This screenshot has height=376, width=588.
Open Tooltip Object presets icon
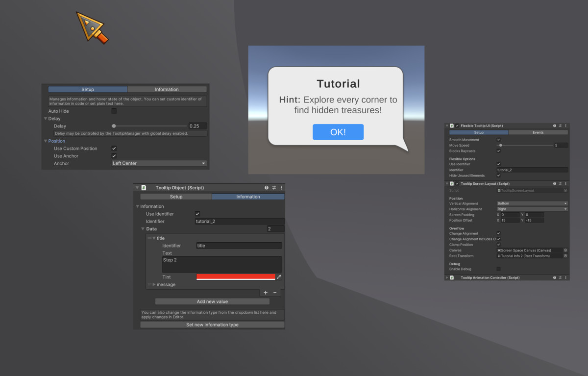click(274, 188)
